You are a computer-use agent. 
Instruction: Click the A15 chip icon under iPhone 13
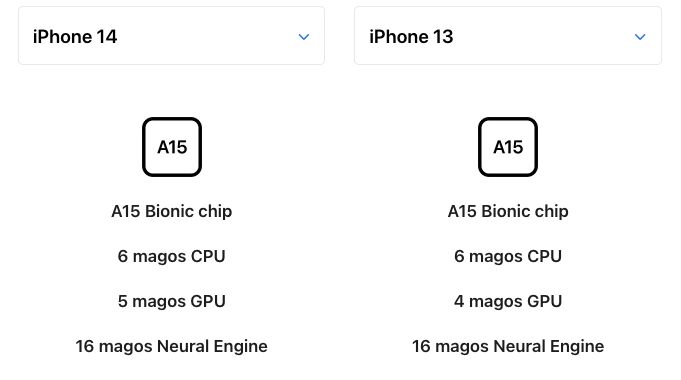508,147
